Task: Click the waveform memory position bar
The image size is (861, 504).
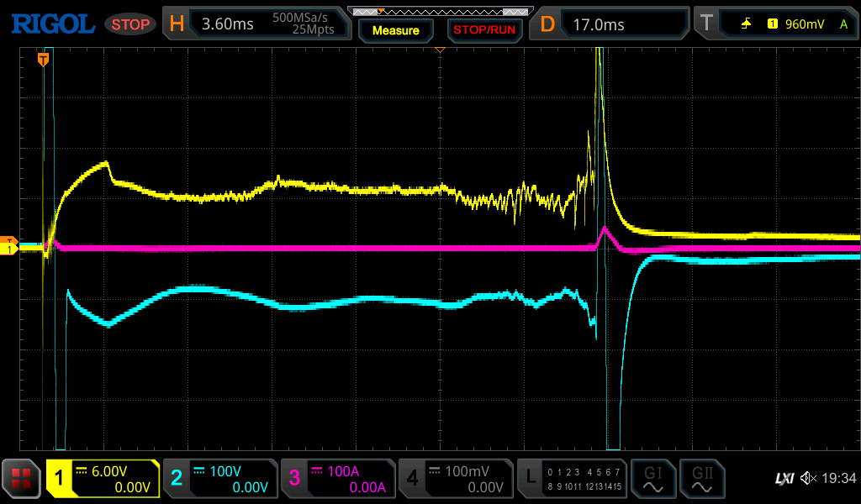Action: 440,11
